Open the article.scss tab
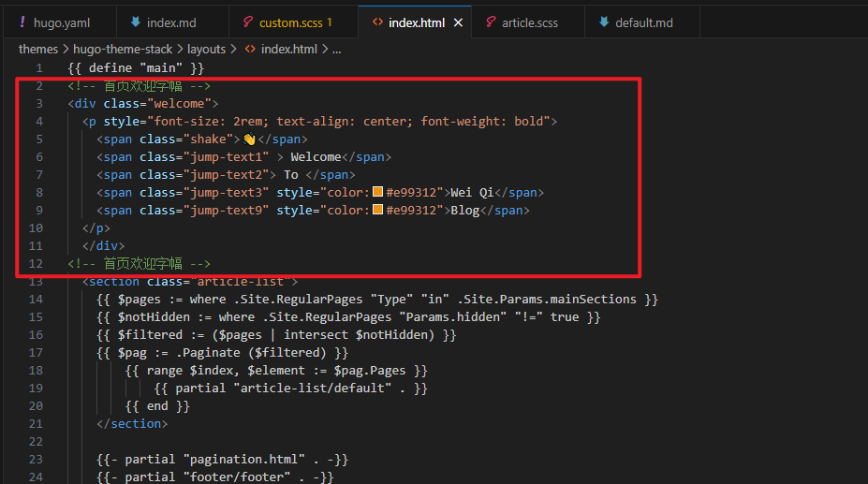 [x=528, y=22]
